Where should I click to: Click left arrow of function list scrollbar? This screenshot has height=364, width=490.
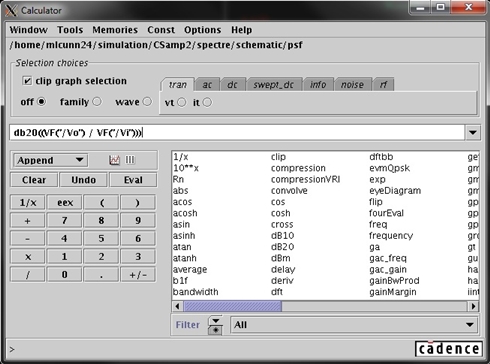click(x=177, y=306)
